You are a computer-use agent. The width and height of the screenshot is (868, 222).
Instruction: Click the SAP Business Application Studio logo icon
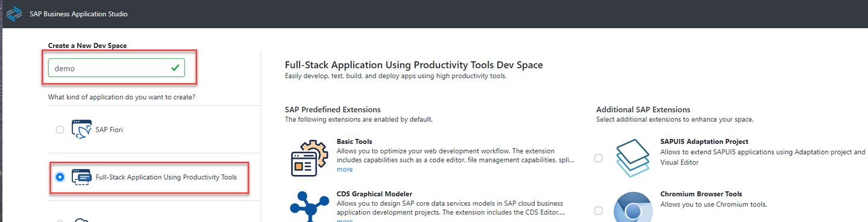click(x=14, y=14)
